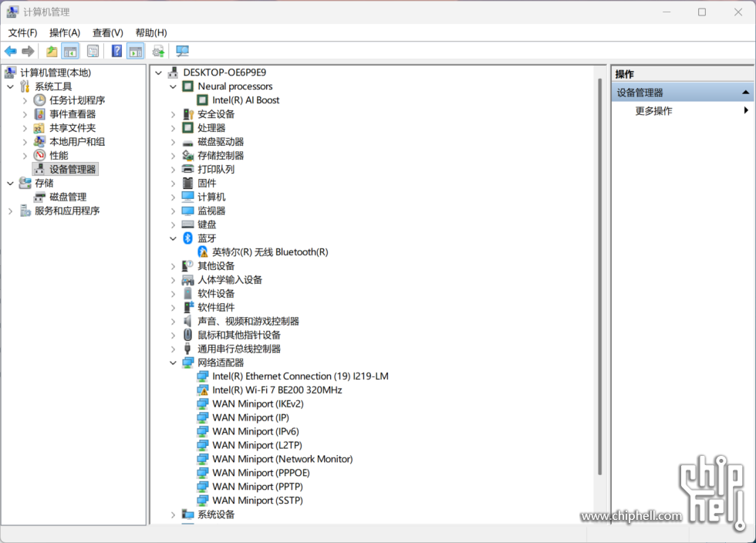Click the Properties toolbar icon

93,52
